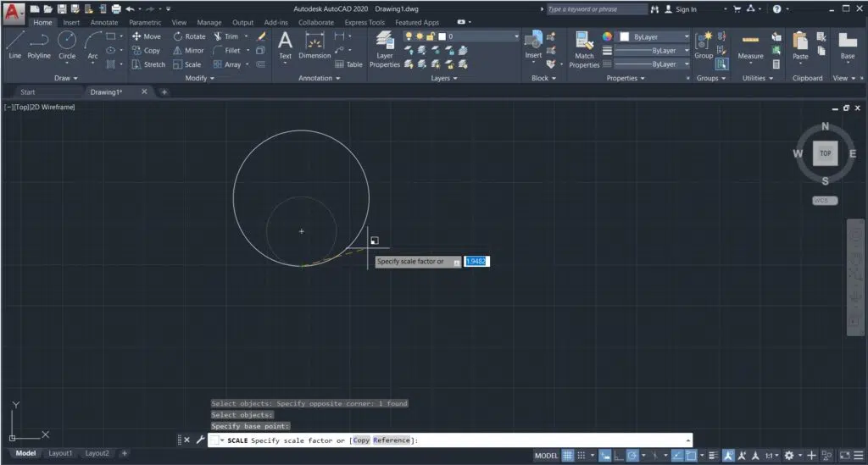Image resolution: width=868 pixels, height=465 pixels.
Task: Toggle drawing grid display in status bar
Action: pos(568,456)
